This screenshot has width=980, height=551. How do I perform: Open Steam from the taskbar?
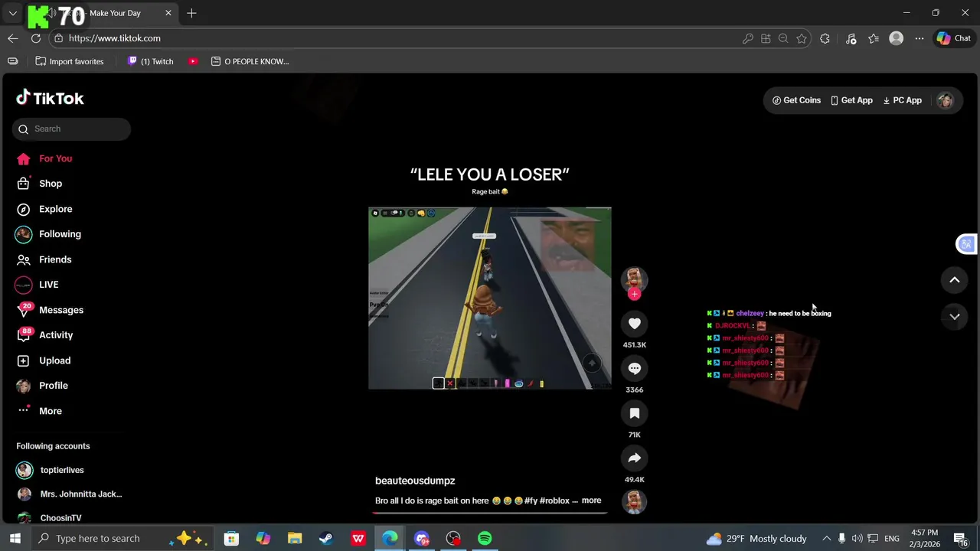pos(326,539)
